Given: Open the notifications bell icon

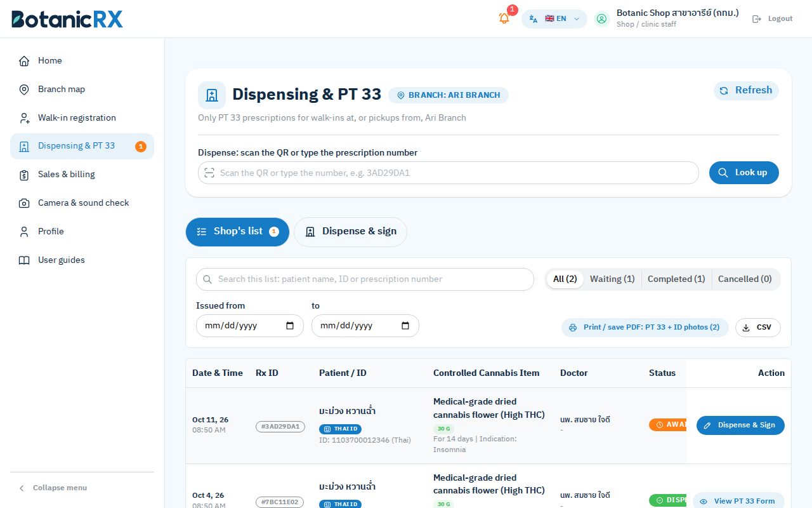Looking at the screenshot, I should [x=504, y=18].
